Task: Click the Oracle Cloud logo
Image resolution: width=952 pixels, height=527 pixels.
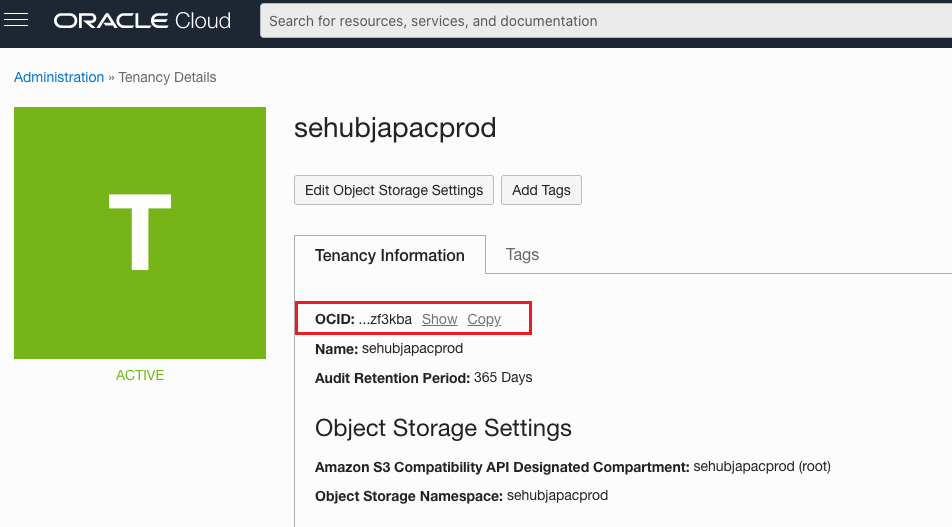Action: tap(143, 20)
